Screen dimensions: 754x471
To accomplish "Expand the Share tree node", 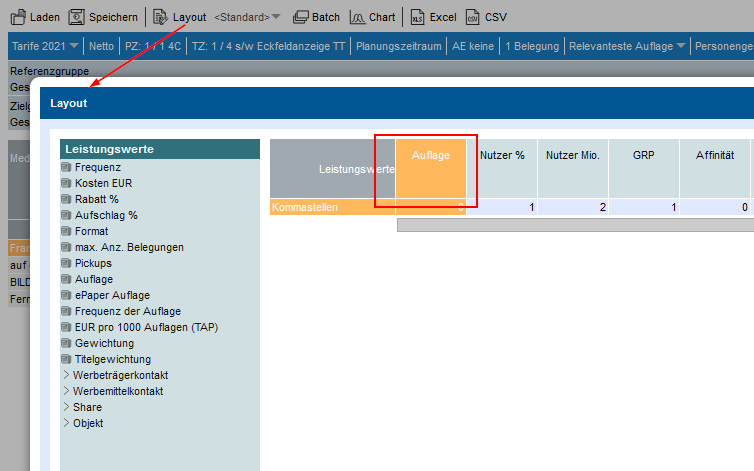I will click(66, 408).
